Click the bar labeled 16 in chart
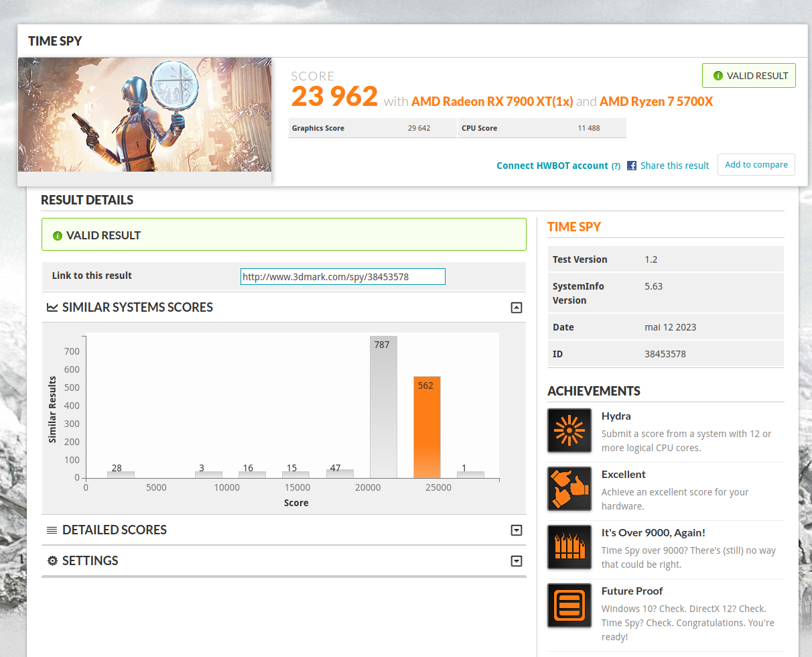This screenshot has height=657, width=812. pos(252,475)
